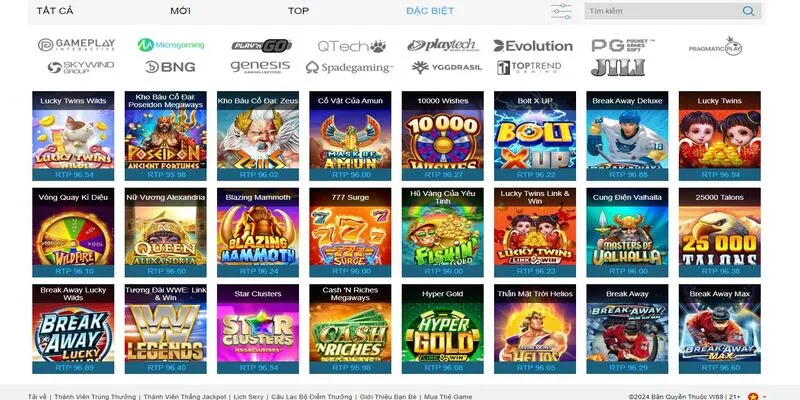The width and height of the screenshot is (800, 400).
Task: Open the Bolt X UP game thumbnail
Action: (535, 136)
